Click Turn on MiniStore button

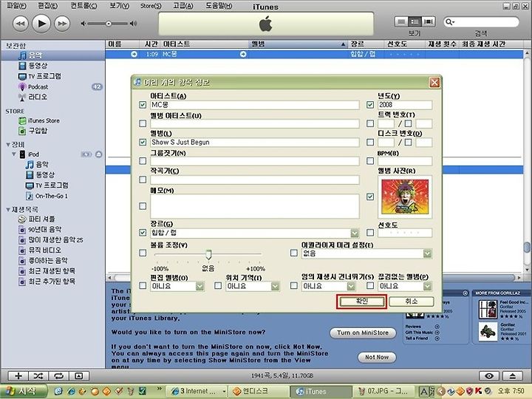[x=363, y=332]
